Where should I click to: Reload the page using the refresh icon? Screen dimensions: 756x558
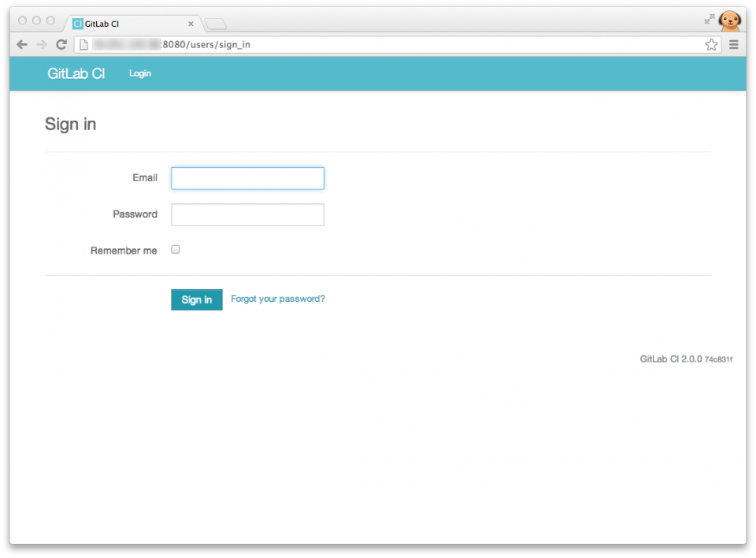[x=61, y=44]
